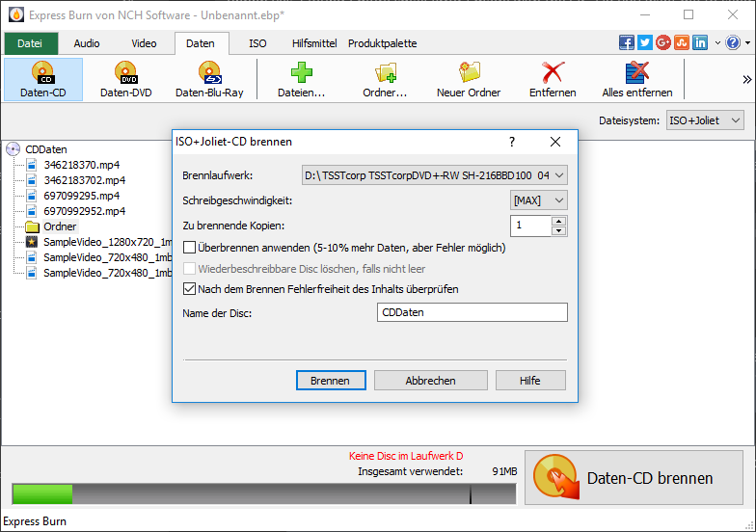
Task: Select the Daten tab
Action: 201,43
